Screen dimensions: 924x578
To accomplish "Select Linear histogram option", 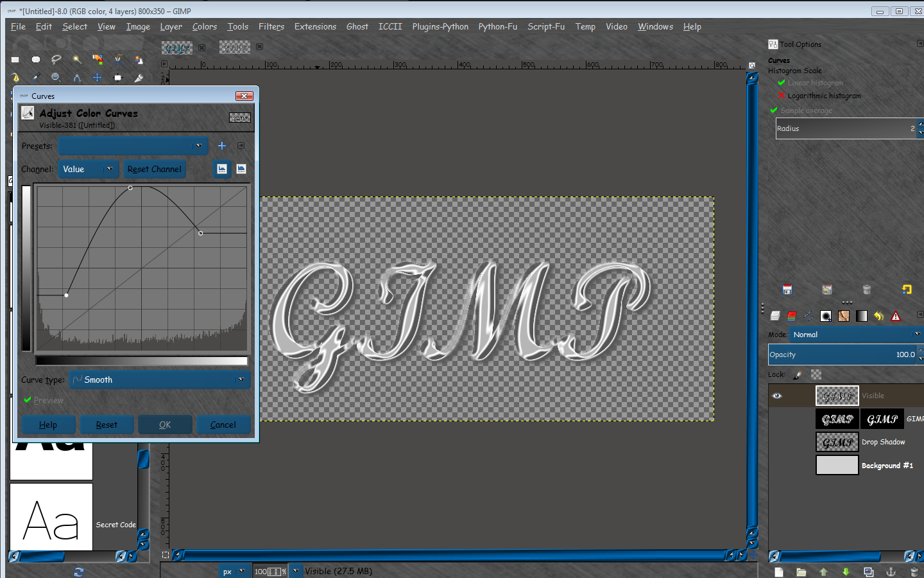I will 810,83.
